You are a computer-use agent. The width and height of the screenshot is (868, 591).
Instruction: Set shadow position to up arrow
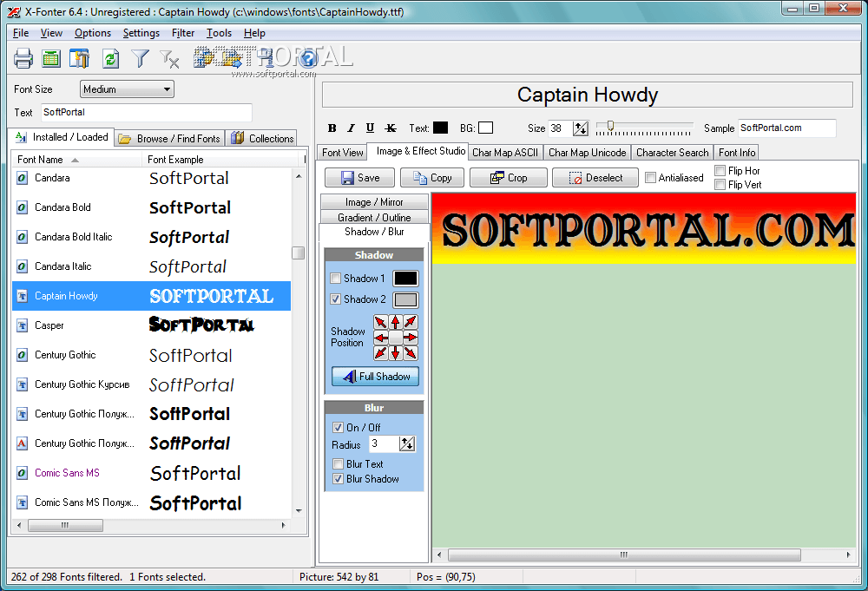click(x=396, y=322)
